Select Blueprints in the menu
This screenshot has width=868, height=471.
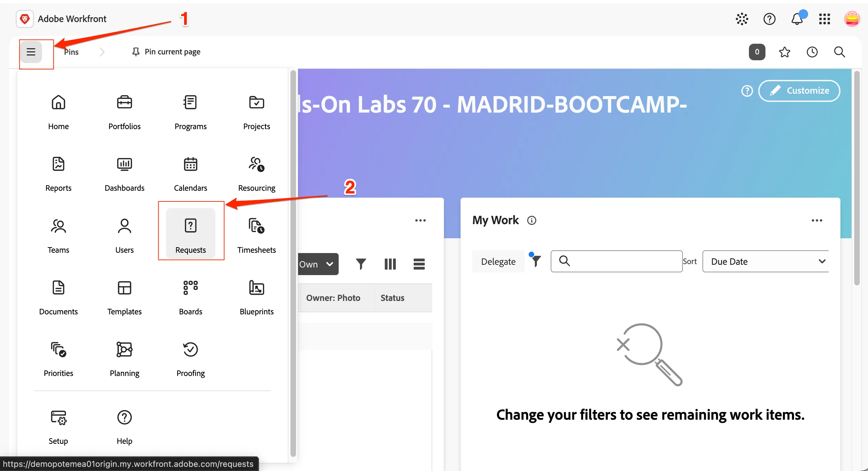pos(256,297)
